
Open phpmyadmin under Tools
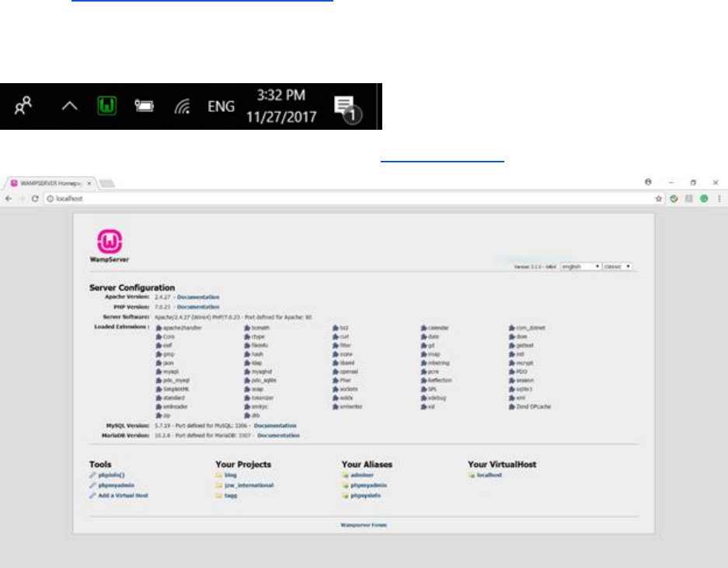click(x=116, y=486)
